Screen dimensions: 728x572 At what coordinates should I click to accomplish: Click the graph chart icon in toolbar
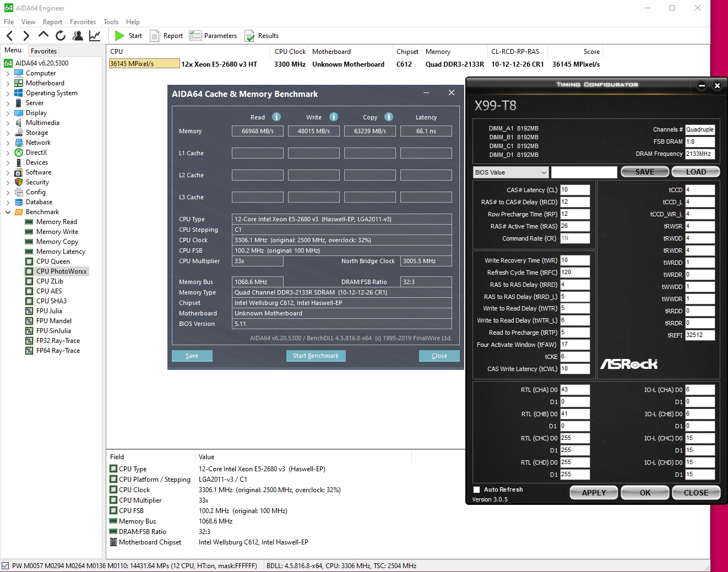pos(95,36)
